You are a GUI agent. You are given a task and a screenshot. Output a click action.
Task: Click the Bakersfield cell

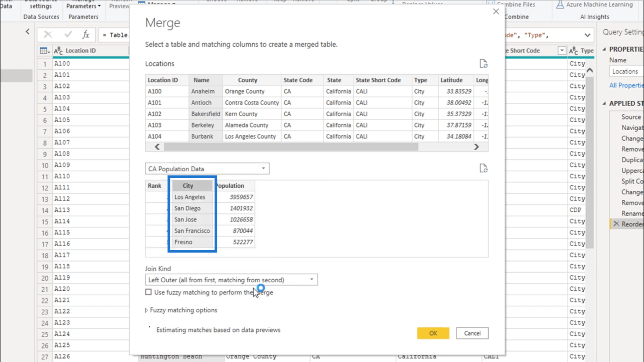(206, 114)
